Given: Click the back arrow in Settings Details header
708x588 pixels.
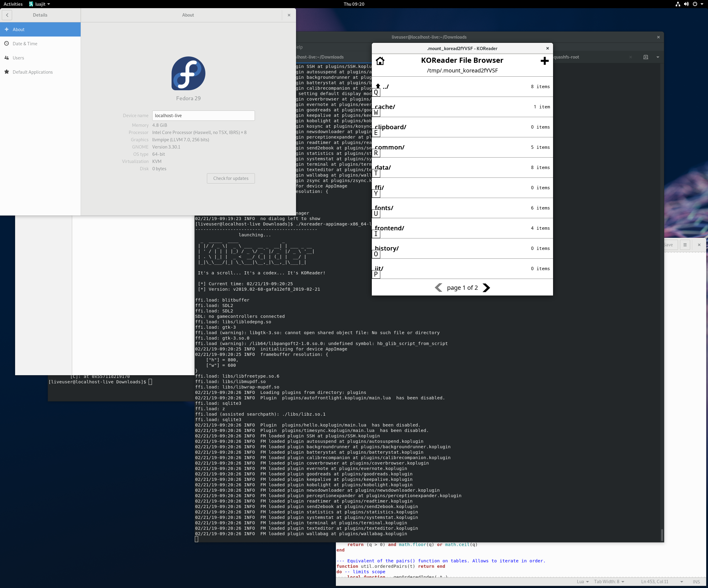Looking at the screenshot, I should (x=7, y=15).
